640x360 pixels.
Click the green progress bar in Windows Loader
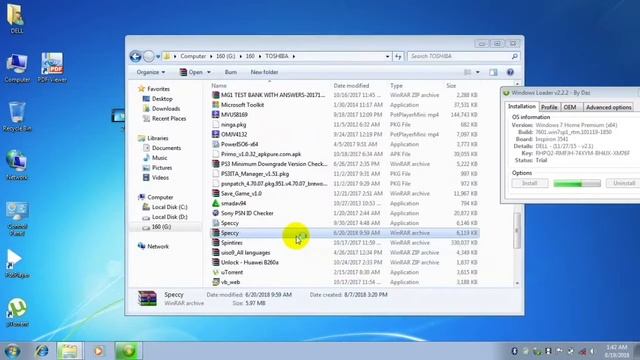577,184
